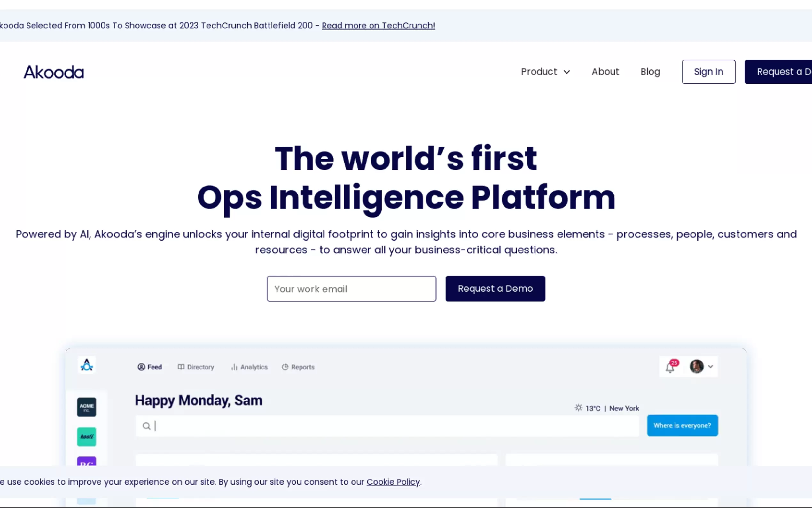Click Request a Demo beside email field
812x508 pixels.
pos(495,289)
